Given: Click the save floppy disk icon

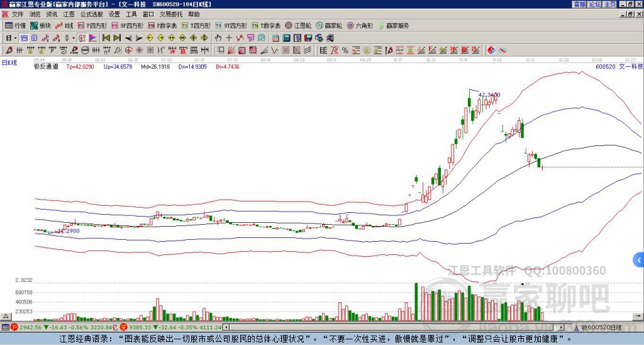Looking at the screenshot, I should pyautogui.click(x=308, y=38).
